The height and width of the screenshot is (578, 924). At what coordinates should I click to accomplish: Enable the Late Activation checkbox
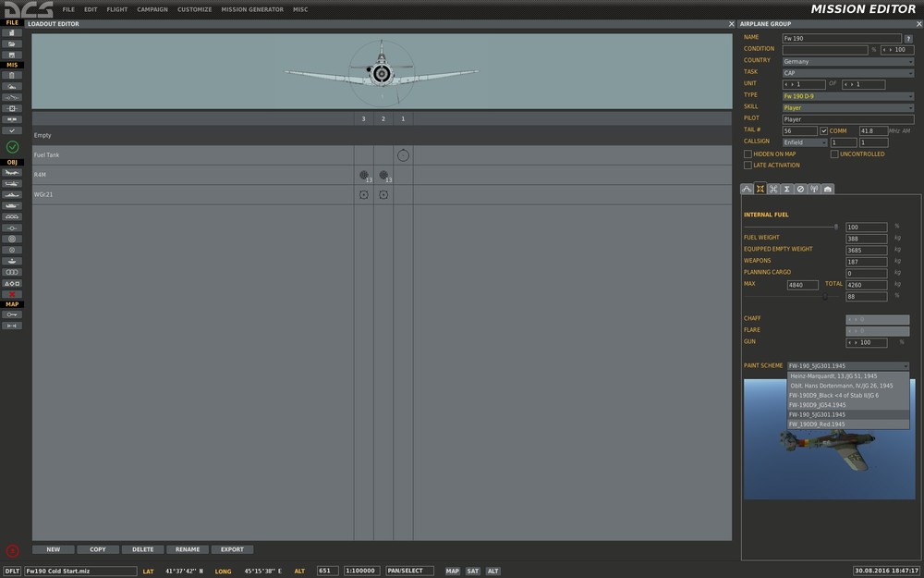coord(748,166)
